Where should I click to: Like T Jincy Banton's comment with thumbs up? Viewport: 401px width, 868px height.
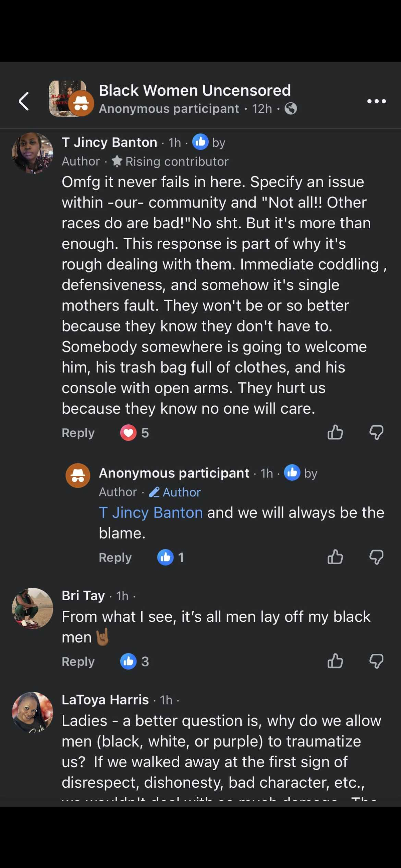pyautogui.click(x=335, y=432)
